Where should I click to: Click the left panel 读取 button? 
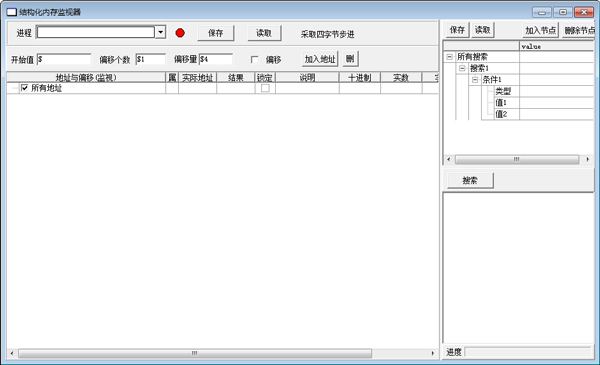coord(264,33)
